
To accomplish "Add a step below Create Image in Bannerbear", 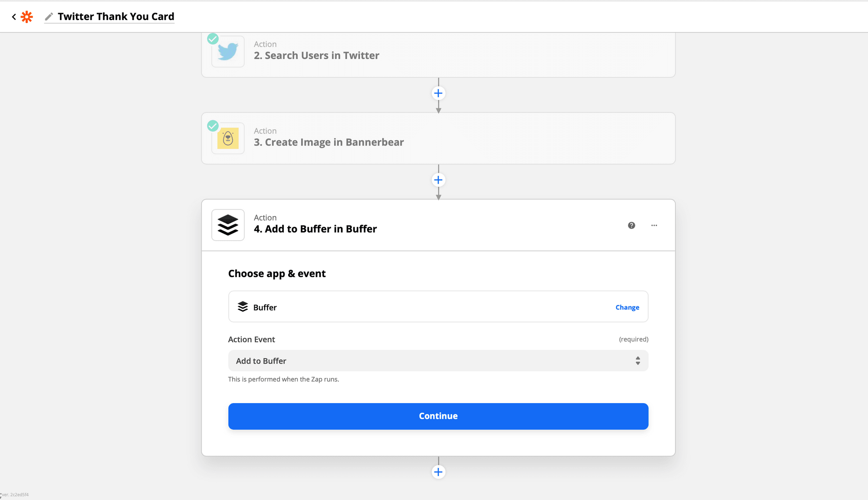I will coord(438,180).
